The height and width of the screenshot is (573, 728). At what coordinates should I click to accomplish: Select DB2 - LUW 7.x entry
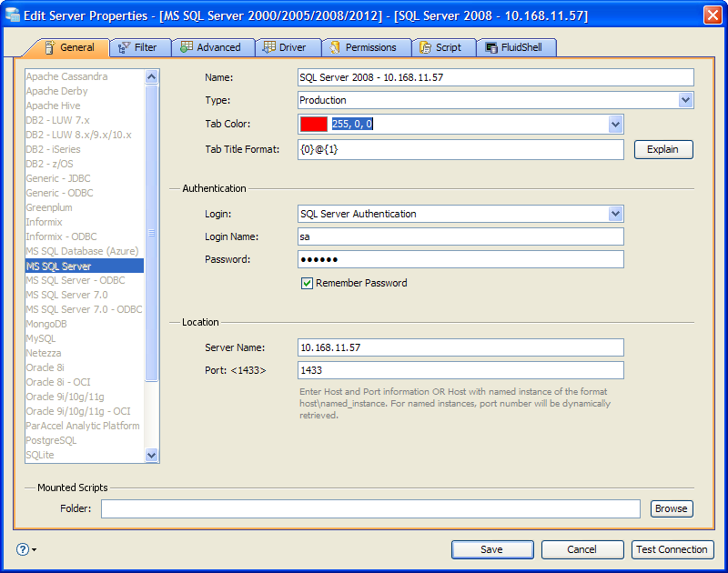pos(57,120)
